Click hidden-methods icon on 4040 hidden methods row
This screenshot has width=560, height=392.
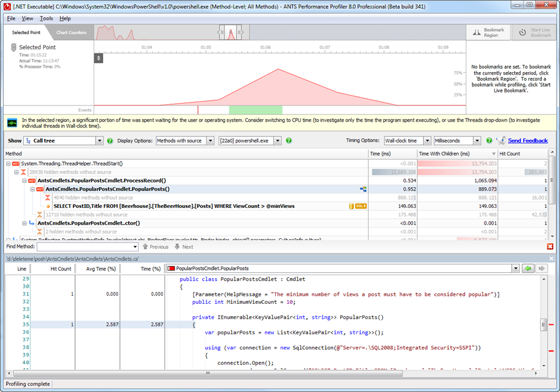tap(48, 197)
